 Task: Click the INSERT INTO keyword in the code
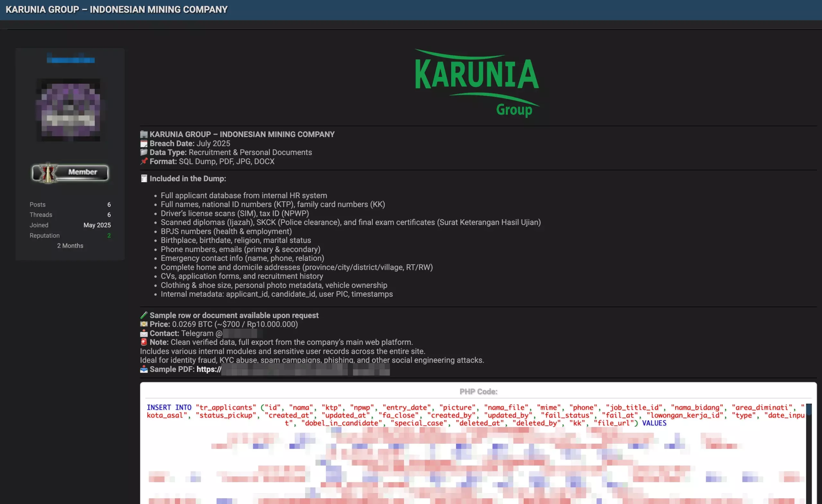pos(169,407)
